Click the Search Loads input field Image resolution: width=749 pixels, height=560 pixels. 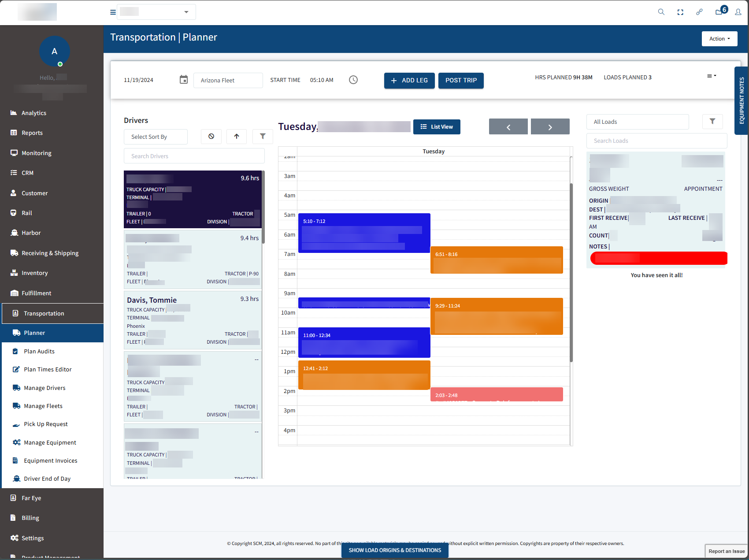(x=656, y=141)
